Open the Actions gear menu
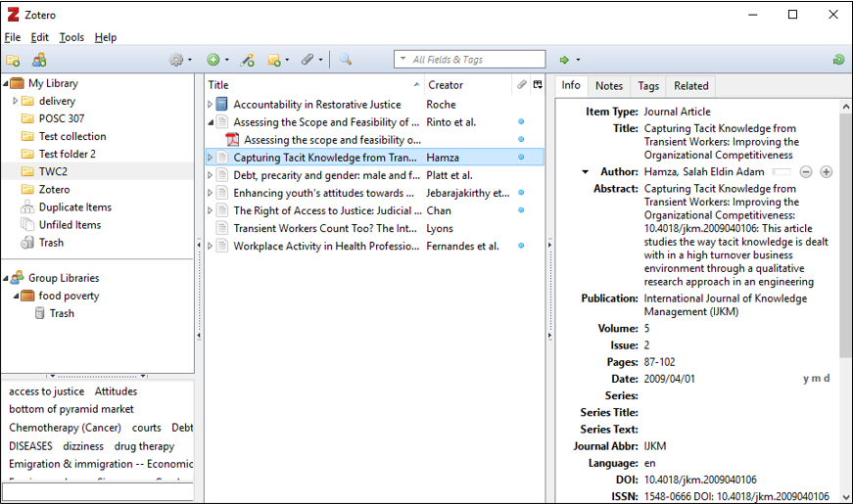Viewport: 853px width, 504px height. coord(176,60)
